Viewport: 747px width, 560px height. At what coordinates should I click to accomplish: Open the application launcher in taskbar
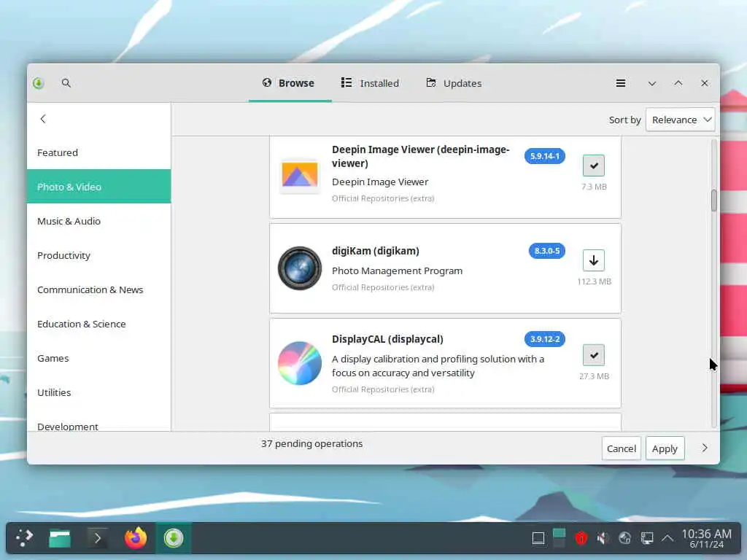point(25,538)
